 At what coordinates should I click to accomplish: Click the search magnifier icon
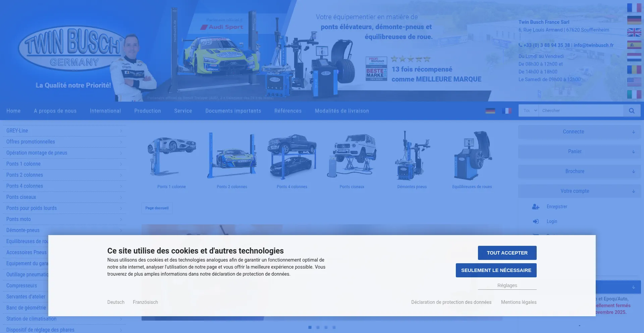tap(632, 111)
